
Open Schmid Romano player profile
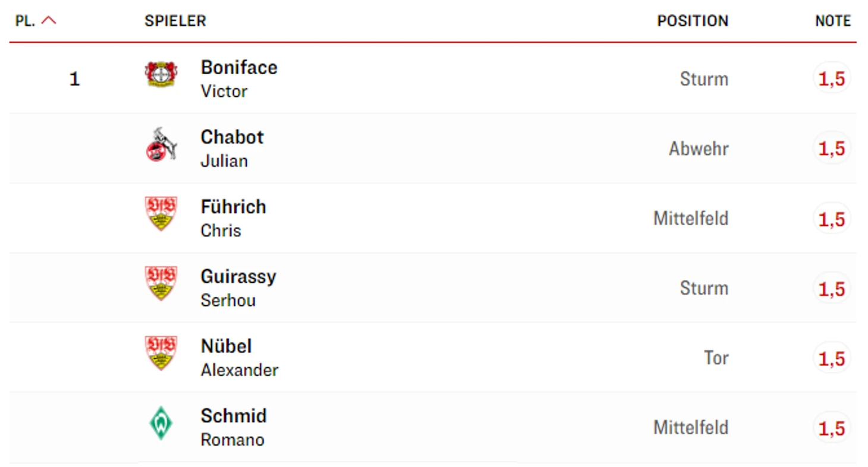click(x=233, y=427)
